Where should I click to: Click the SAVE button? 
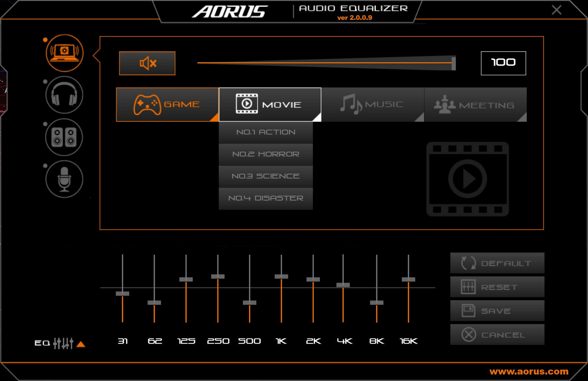click(x=497, y=311)
